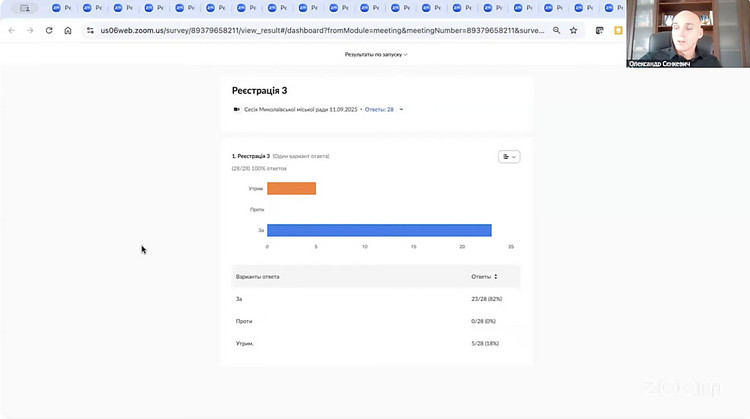Open the site info icon before the URL
Viewport: 750px width, 419px height.
click(x=91, y=31)
